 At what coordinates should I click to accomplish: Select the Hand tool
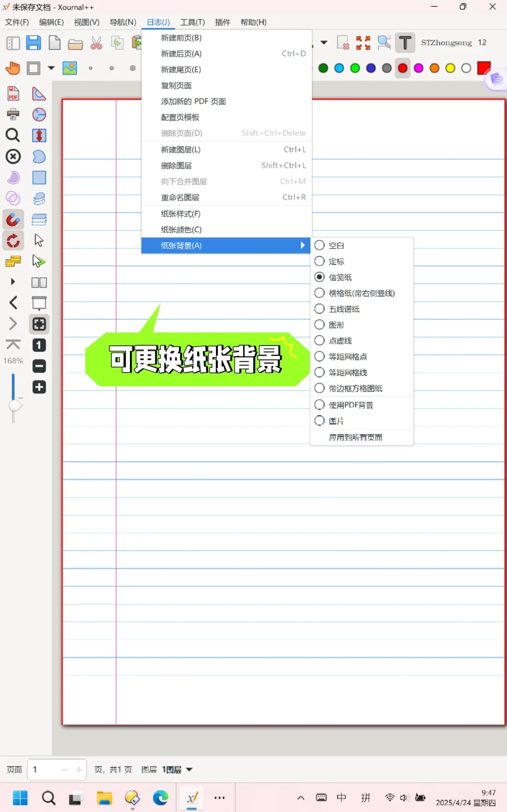[x=13, y=68]
